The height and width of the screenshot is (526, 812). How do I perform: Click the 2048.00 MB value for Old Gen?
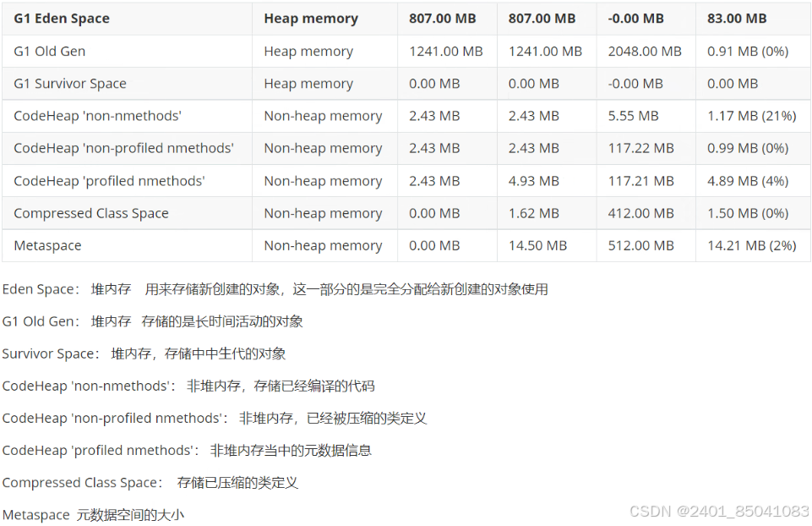point(646,52)
